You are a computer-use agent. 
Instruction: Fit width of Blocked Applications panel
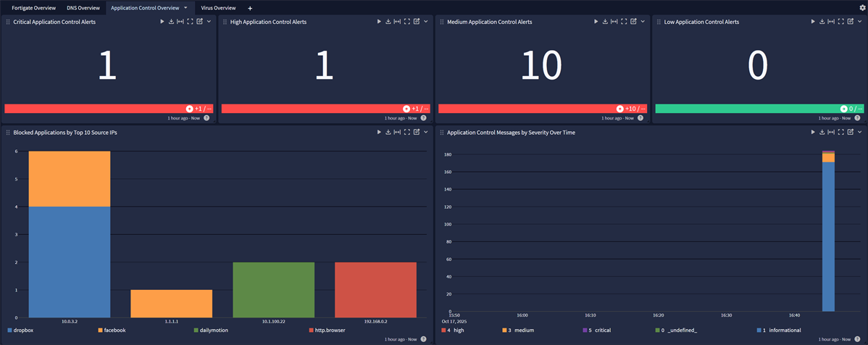(397, 133)
